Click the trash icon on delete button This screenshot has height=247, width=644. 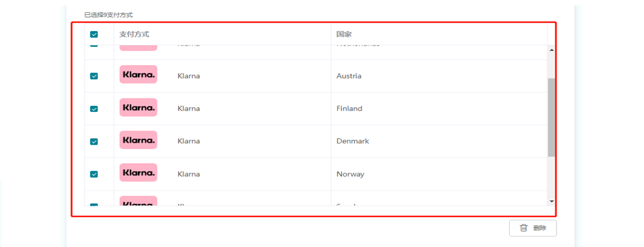tap(523, 228)
